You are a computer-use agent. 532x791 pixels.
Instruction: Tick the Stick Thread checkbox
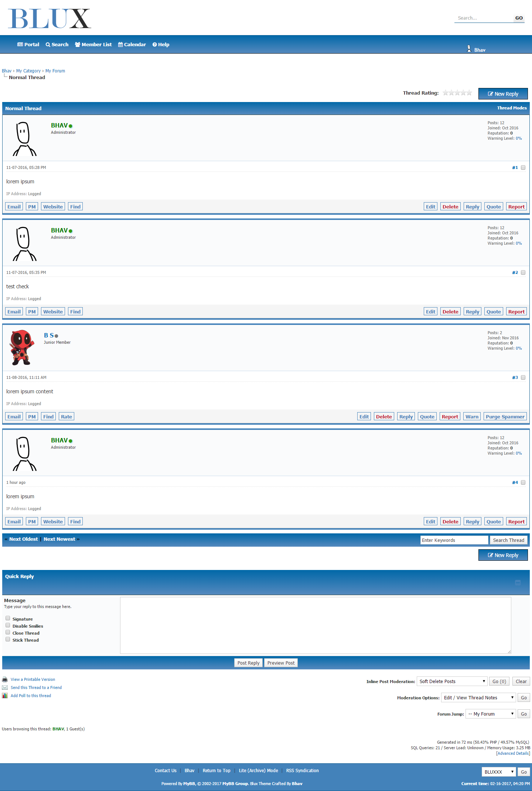click(8, 639)
